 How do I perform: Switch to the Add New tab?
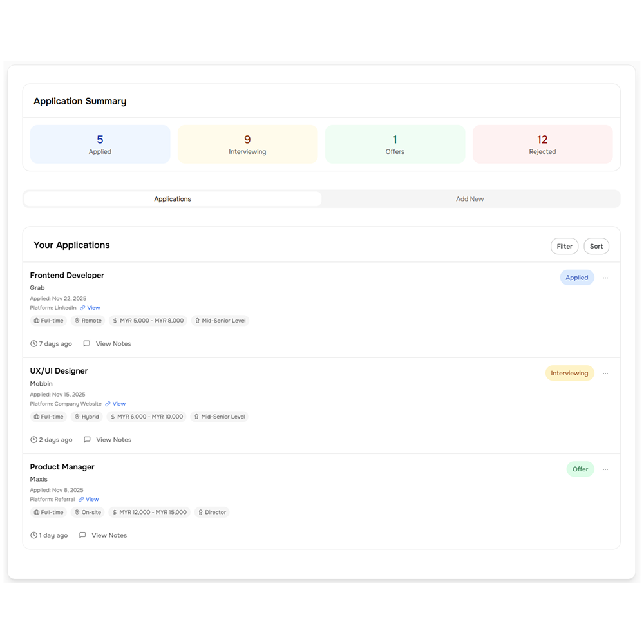(x=469, y=198)
